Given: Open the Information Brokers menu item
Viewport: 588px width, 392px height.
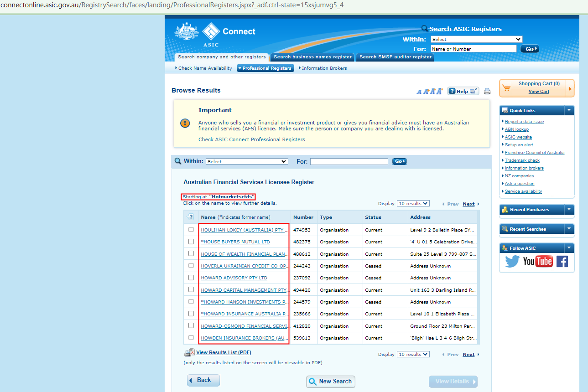Looking at the screenshot, I should (x=324, y=68).
